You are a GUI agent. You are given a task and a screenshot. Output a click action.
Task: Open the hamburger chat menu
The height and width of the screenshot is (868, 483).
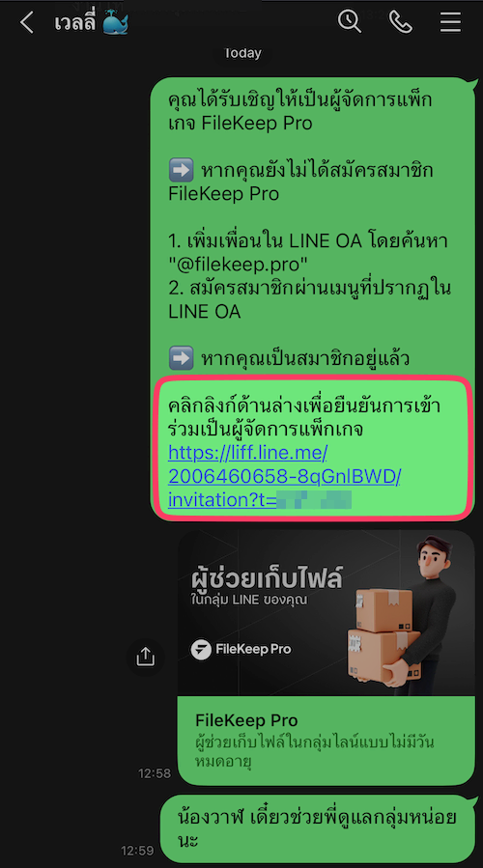(450, 22)
